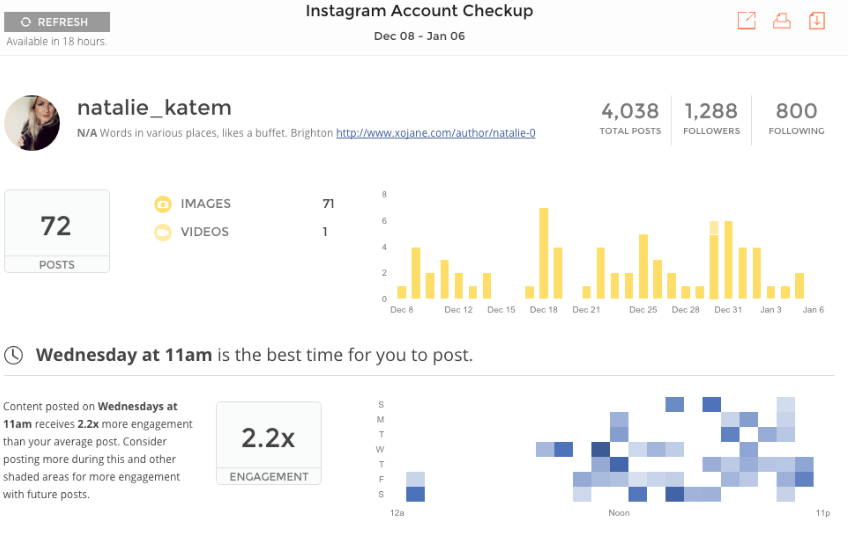The width and height of the screenshot is (852, 535).
Task: Click the natalie_katem profile photo
Action: pos(32,123)
